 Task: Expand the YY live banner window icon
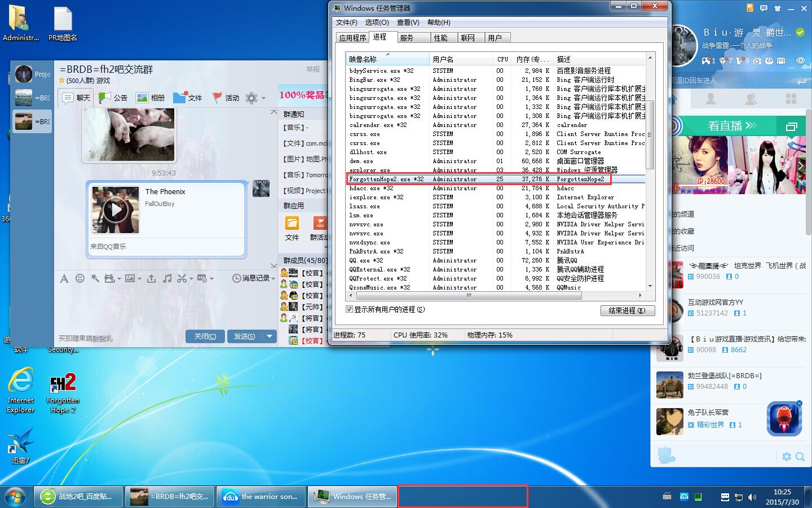(x=791, y=126)
